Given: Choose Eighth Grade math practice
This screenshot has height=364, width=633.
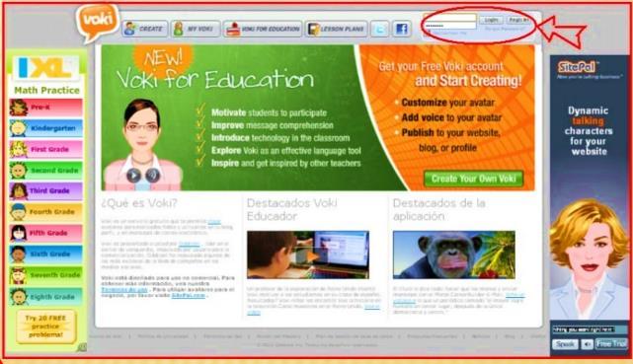Looking at the screenshot, I should [x=46, y=297].
